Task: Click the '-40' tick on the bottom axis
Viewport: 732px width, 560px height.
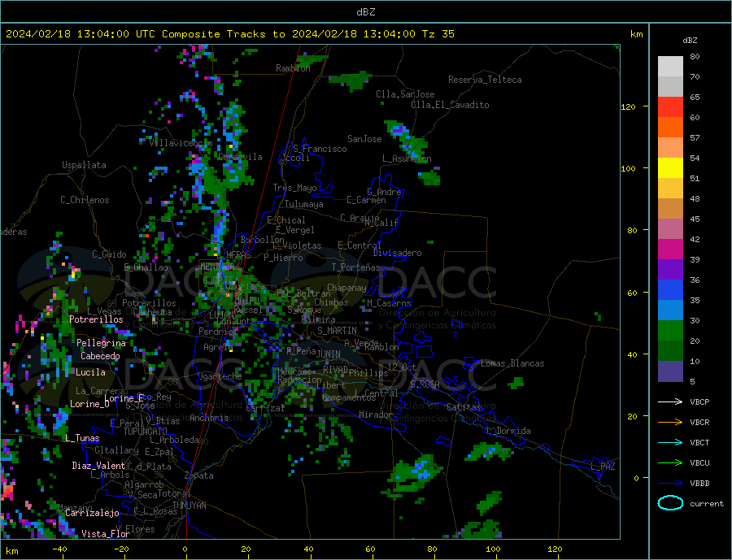Action: pyautogui.click(x=59, y=549)
